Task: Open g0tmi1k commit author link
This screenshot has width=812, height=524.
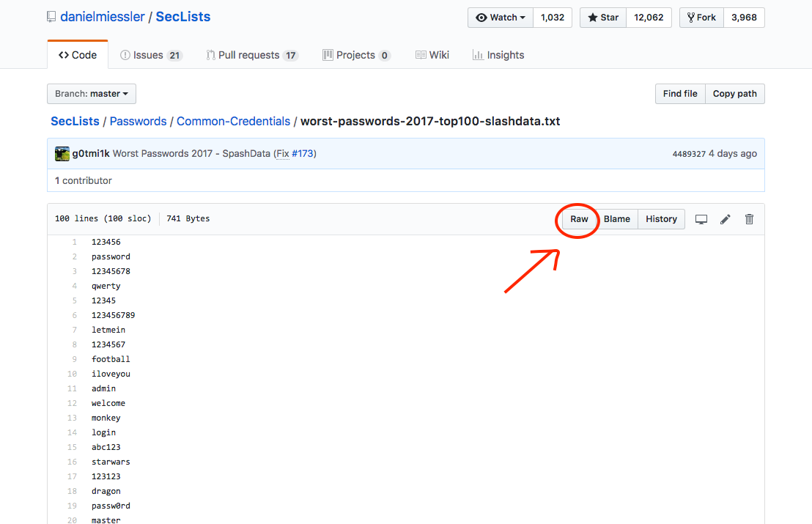Action: click(91, 153)
